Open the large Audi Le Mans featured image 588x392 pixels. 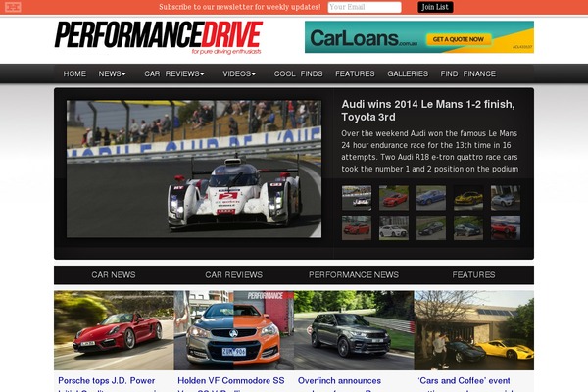tap(194, 169)
